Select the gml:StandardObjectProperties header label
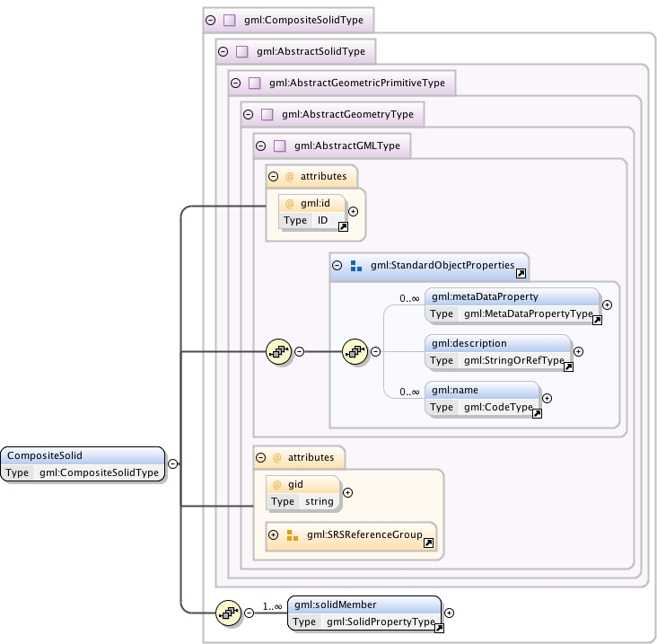The image size is (657, 644). (x=442, y=265)
